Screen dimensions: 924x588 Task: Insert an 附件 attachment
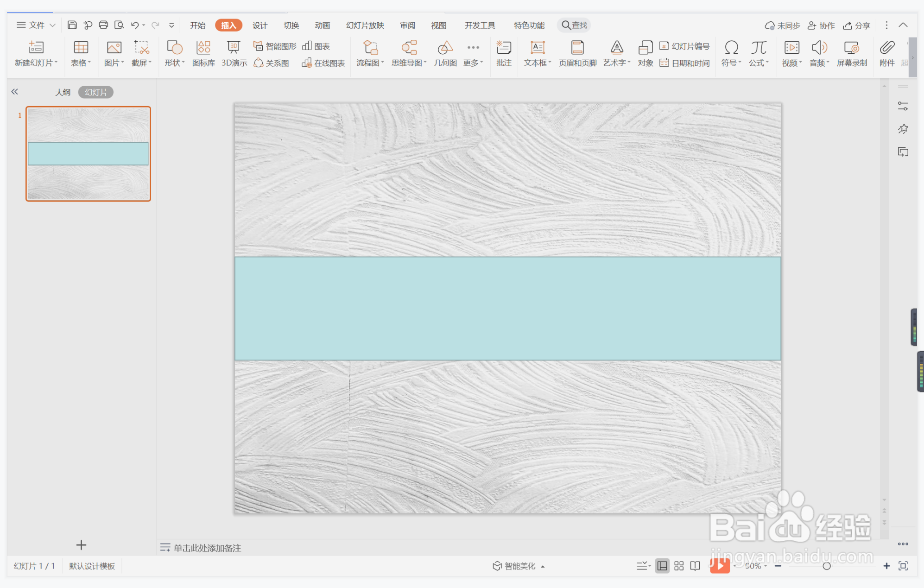(886, 54)
